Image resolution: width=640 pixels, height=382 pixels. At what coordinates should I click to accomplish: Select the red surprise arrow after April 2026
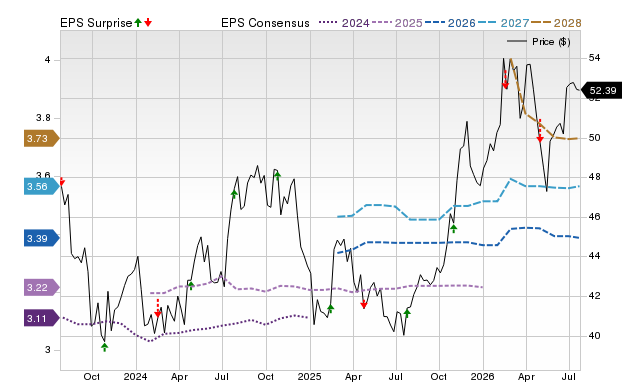(x=540, y=131)
